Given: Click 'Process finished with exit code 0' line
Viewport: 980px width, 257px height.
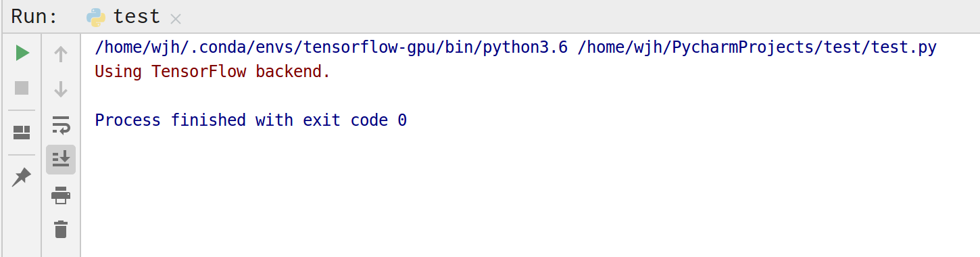Looking at the screenshot, I should pos(251,120).
